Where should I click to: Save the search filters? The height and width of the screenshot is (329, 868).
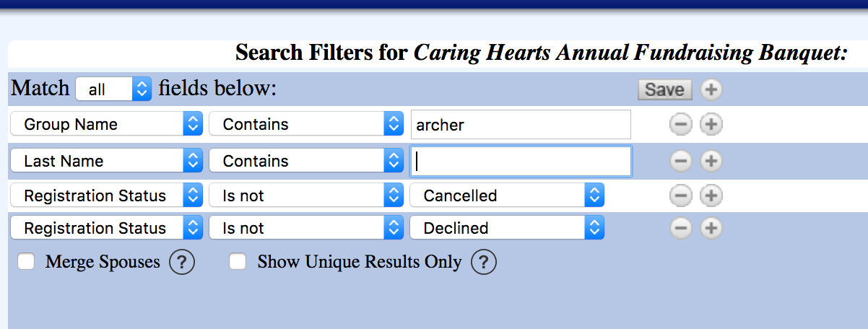click(664, 89)
